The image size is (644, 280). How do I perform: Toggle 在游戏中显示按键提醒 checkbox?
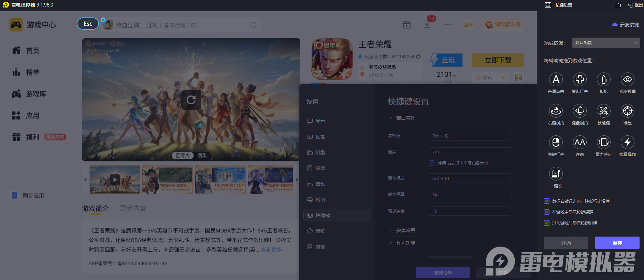(547, 212)
